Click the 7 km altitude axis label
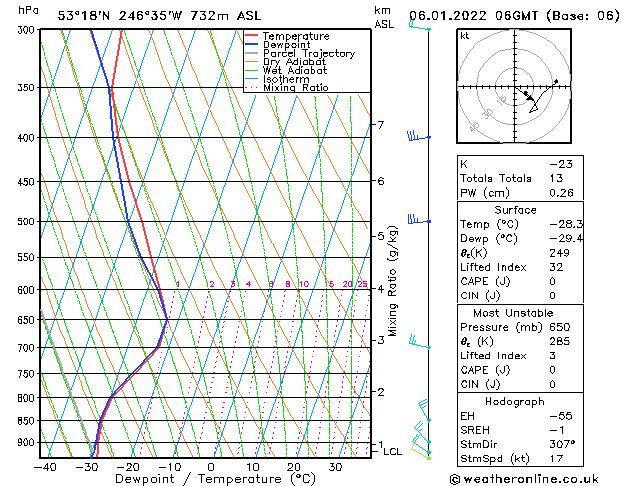The width and height of the screenshot is (629, 486). [381, 125]
